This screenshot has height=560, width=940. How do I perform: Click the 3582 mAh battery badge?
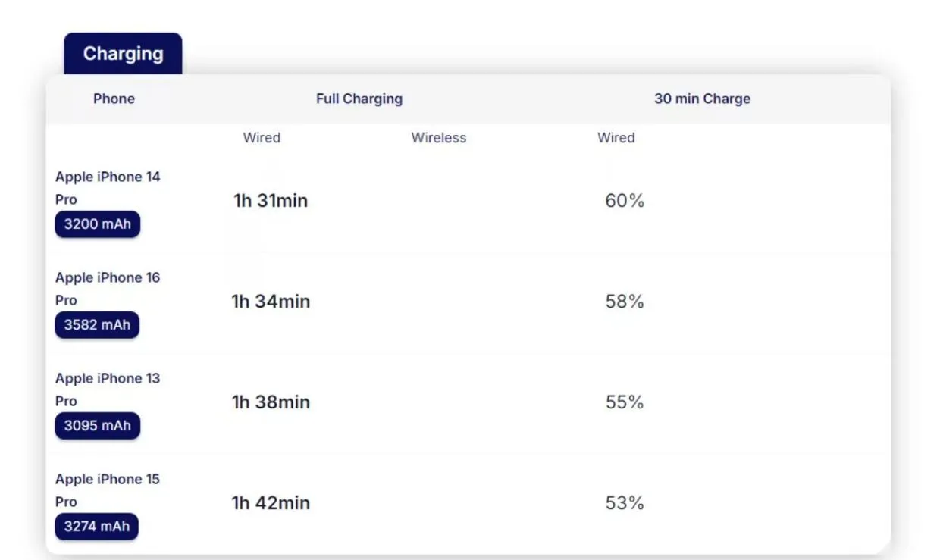pos(97,325)
